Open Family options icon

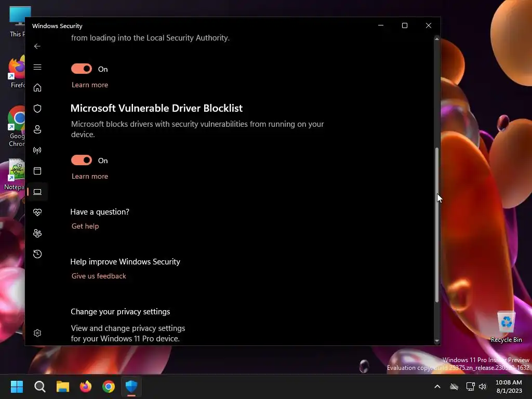click(37, 233)
